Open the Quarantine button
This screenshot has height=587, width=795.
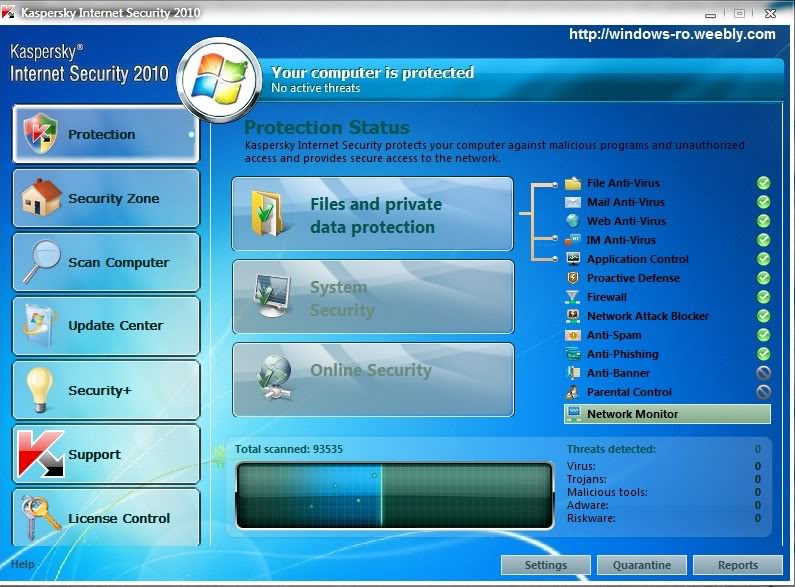tap(641, 565)
